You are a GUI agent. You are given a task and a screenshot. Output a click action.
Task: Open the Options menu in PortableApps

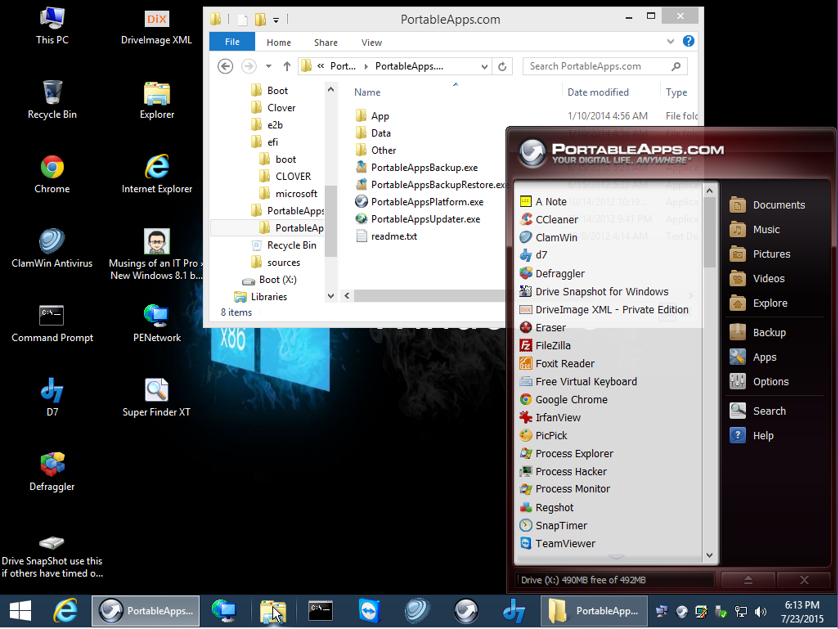[x=759, y=382]
